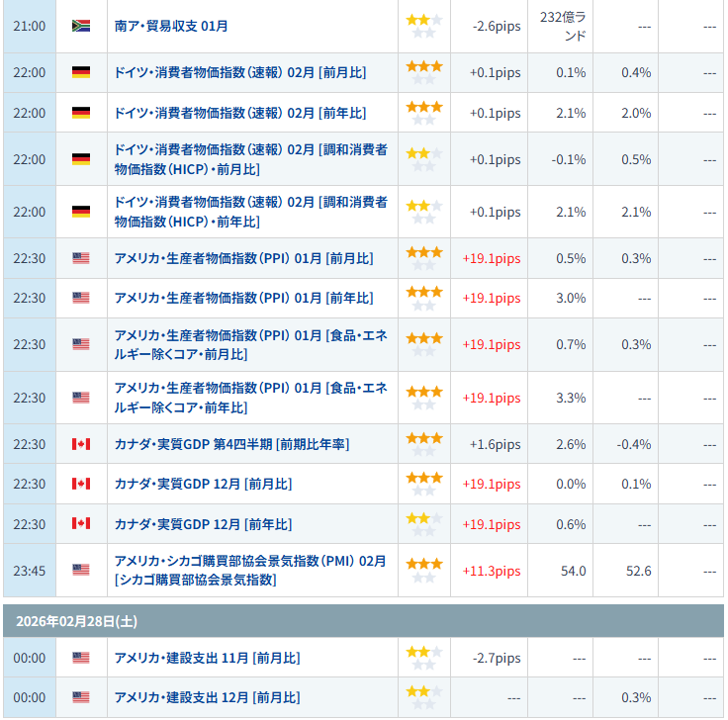Click US flag in 建設支出 11月 row
Image resolution: width=728 pixels, height=720 pixels.
81,658
